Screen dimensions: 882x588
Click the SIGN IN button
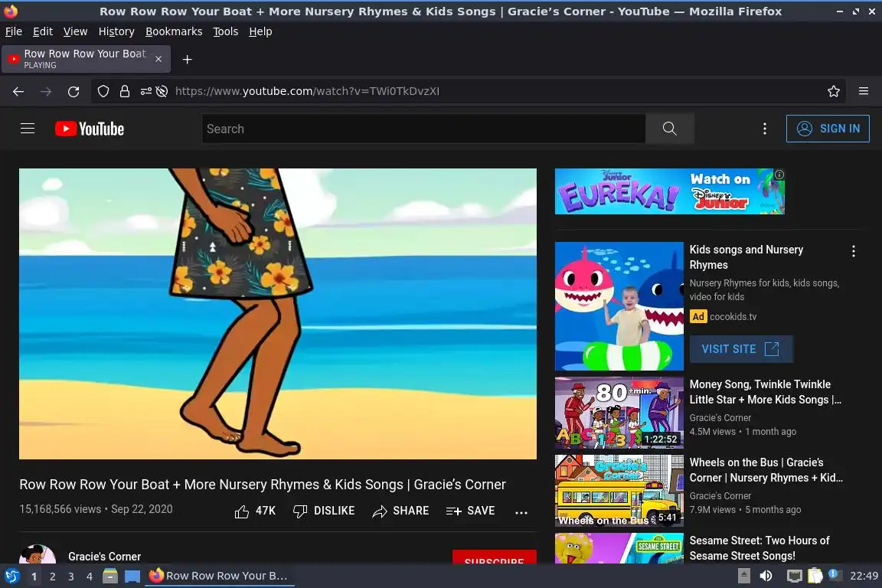tap(828, 129)
